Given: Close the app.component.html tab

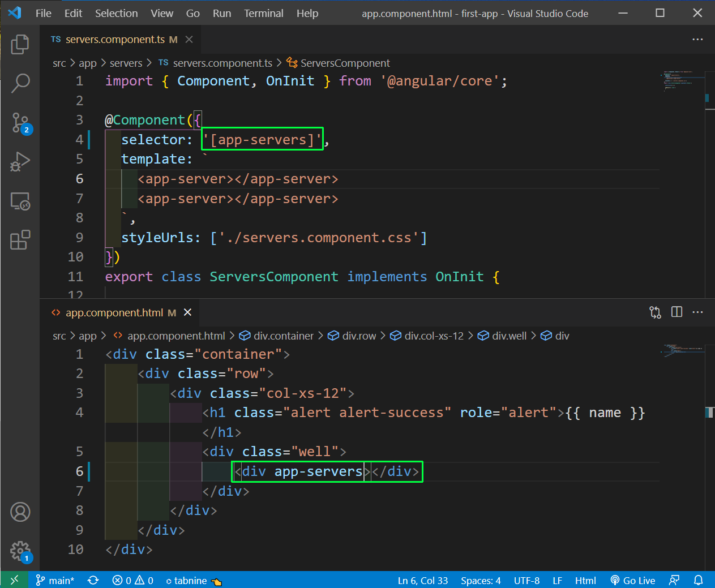Looking at the screenshot, I should click(x=187, y=312).
